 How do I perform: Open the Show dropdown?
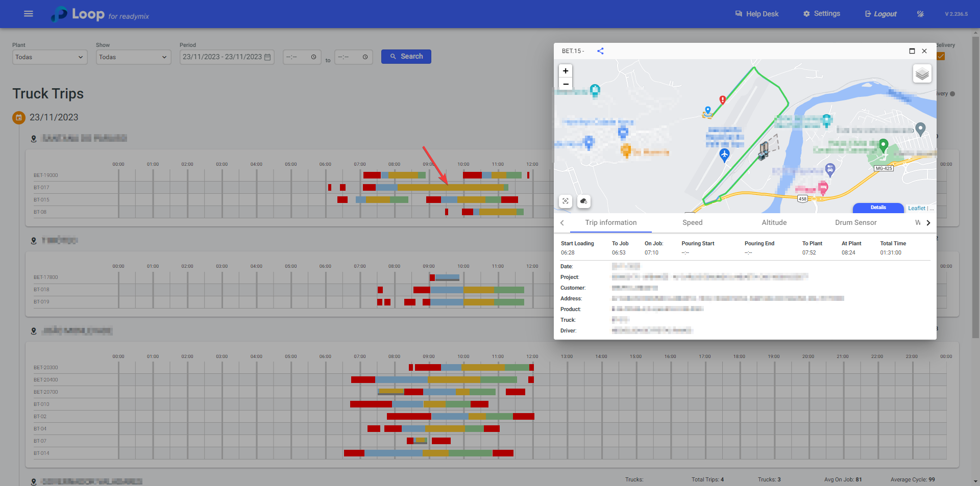[x=133, y=57]
